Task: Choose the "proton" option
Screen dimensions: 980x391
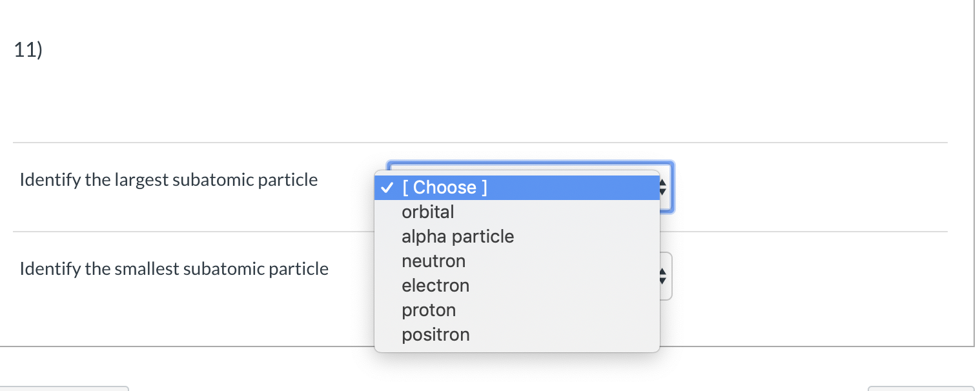Action: point(429,310)
